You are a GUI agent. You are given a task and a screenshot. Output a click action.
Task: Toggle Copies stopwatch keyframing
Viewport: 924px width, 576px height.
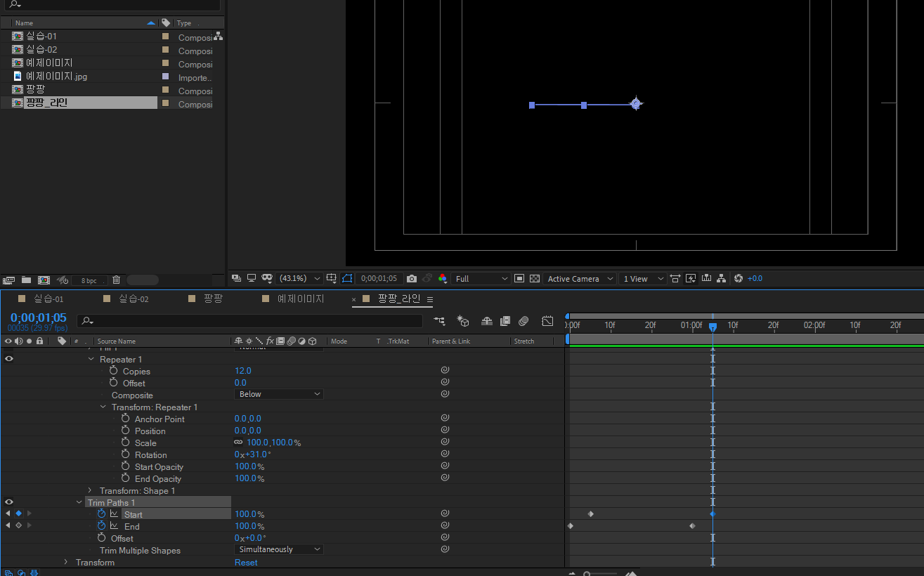[114, 370]
